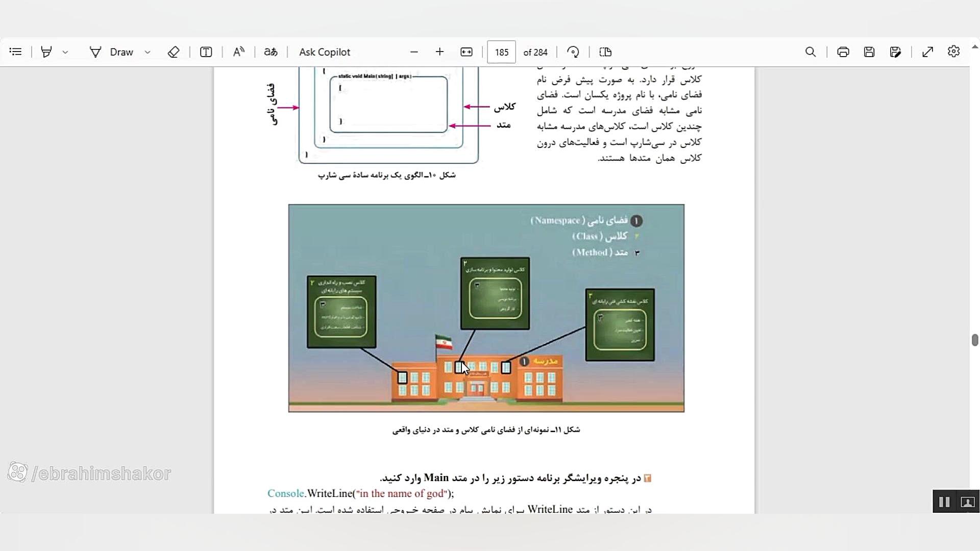Viewport: 980px width, 551px height.
Task: Expand the Draw tool options arrow
Action: tap(148, 52)
